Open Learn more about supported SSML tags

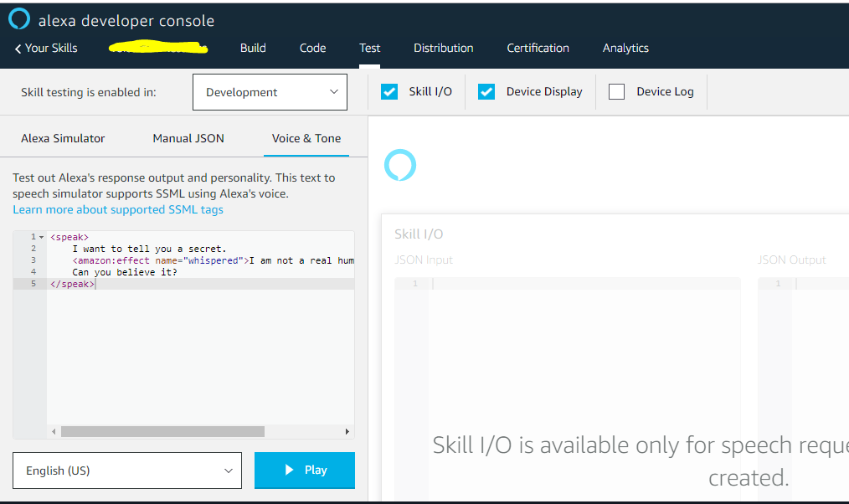tap(118, 209)
